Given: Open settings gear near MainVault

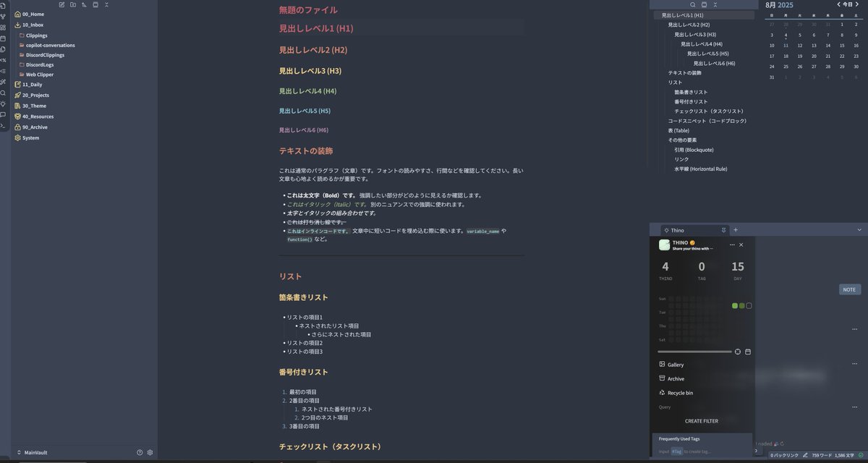Looking at the screenshot, I should click(150, 452).
